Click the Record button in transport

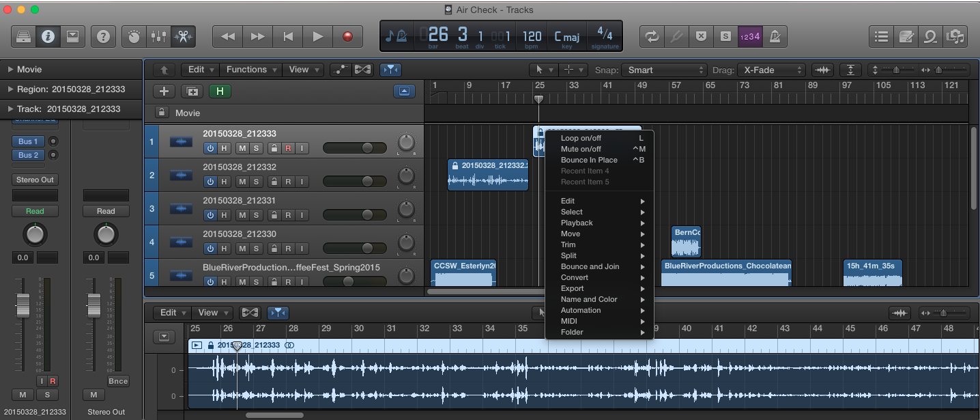(x=348, y=37)
